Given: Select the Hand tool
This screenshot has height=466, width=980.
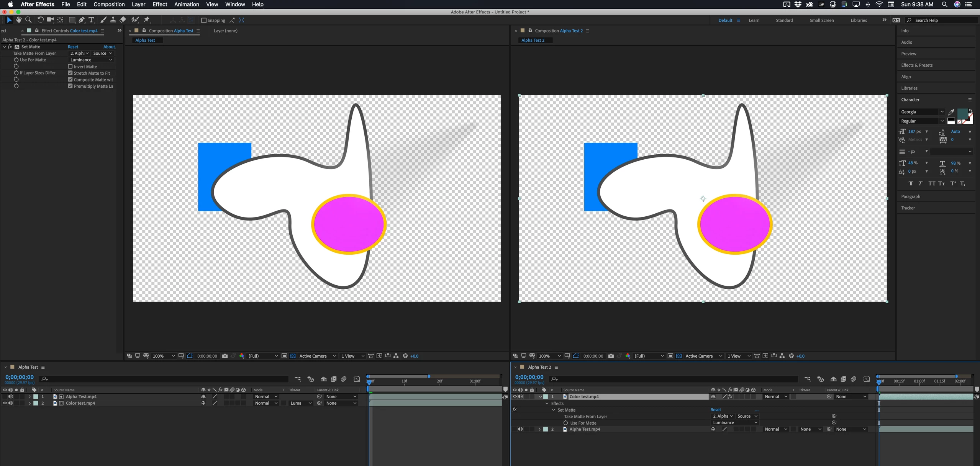Looking at the screenshot, I should pyautogui.click(x=18, y=20).
